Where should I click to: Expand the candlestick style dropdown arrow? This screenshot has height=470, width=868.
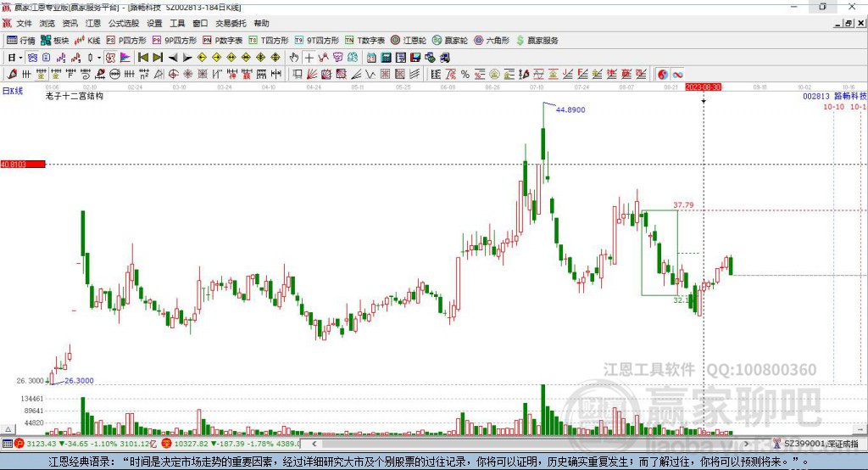coord(99,58)
